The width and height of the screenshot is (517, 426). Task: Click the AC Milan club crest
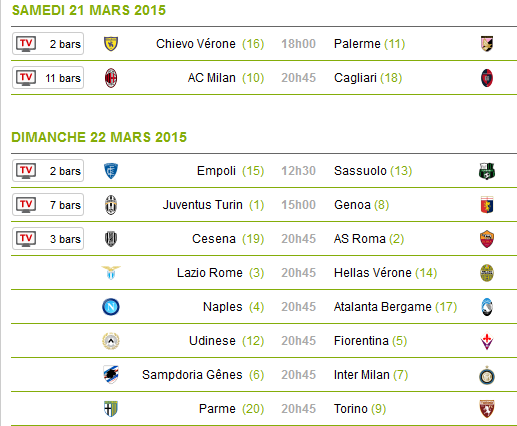(111, 78)
